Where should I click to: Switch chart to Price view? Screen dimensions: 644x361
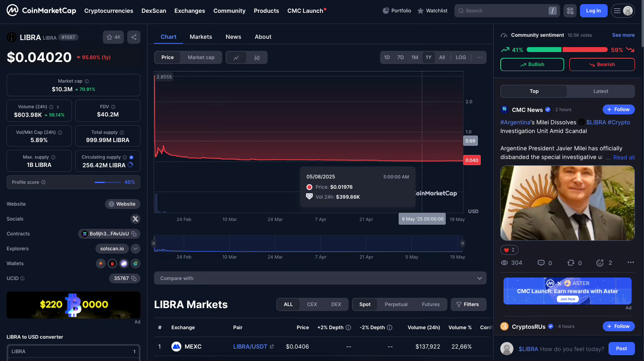coord(168,57)
